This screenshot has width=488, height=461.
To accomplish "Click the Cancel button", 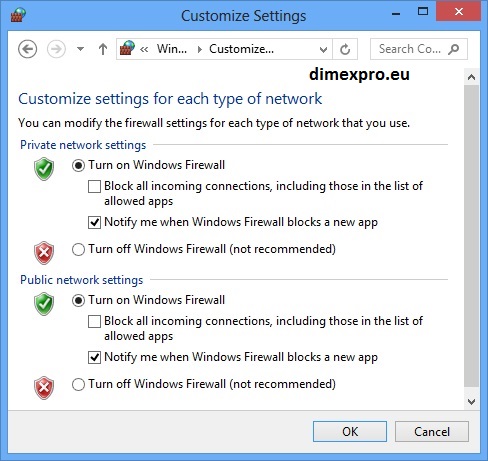I will pos(432,432).
